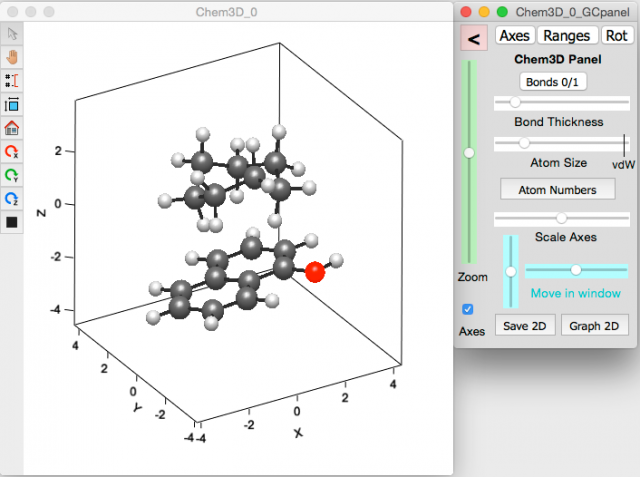
Task: Select the arrow pointer tool
Action: point(12,34)
